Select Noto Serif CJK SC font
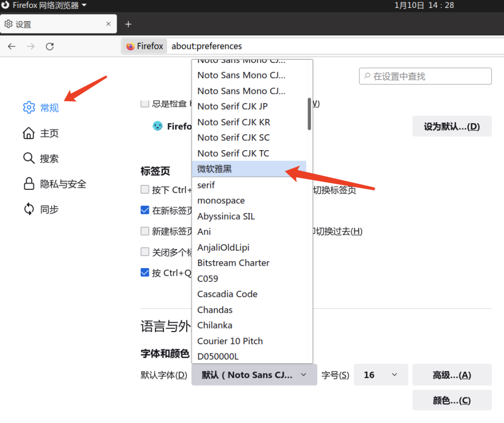 [249, 138]
